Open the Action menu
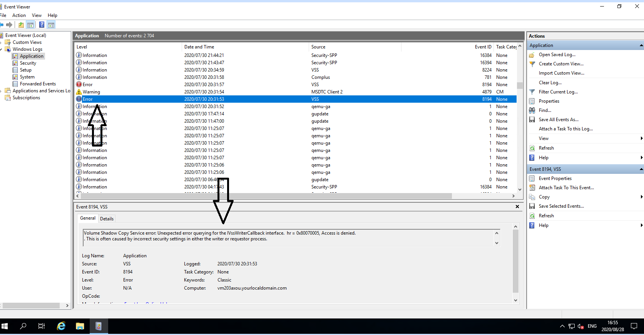Viewport: 644px width, 335px height. (19, 15)
